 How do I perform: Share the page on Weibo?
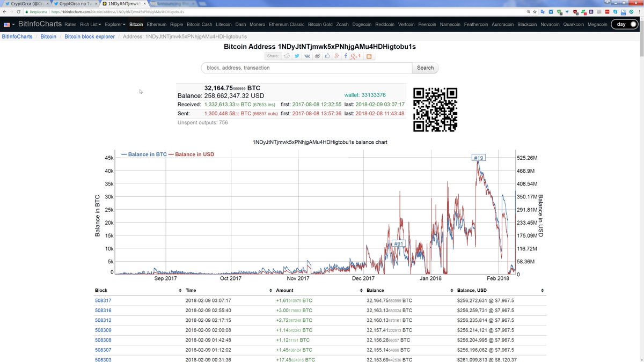[x=317, y=56]
